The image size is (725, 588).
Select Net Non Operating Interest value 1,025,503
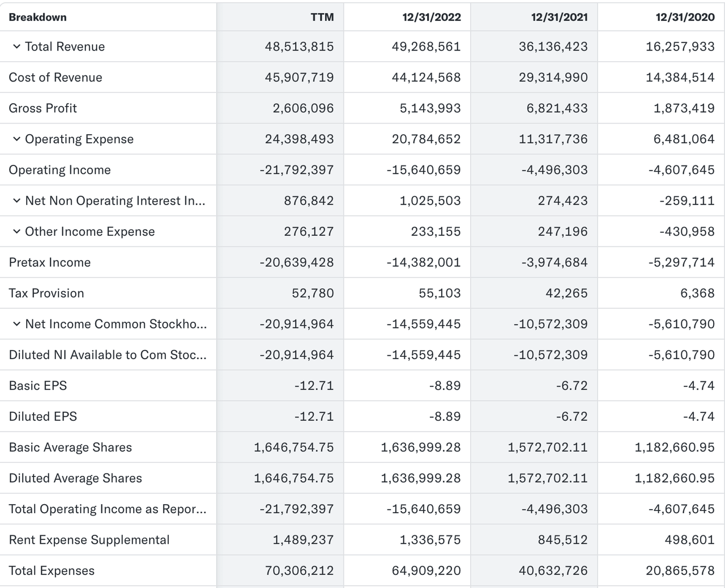click(x=430, y=201)
